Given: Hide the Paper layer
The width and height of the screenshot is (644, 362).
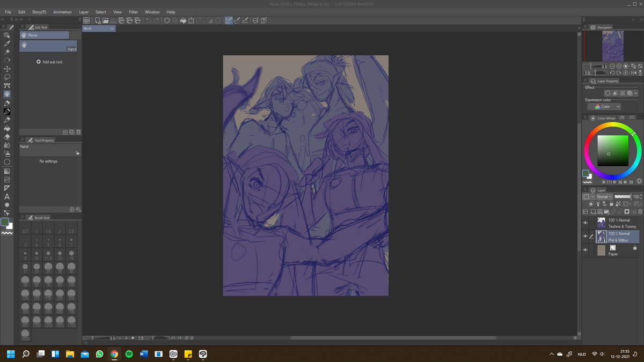Looking at the screenshot, I should 586,250.
